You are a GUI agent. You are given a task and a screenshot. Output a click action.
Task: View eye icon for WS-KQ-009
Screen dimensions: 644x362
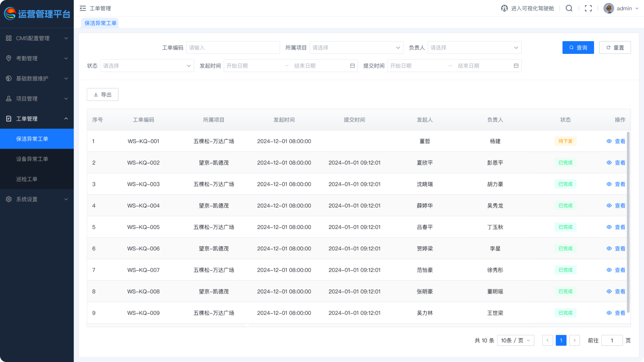click(609, 313)
